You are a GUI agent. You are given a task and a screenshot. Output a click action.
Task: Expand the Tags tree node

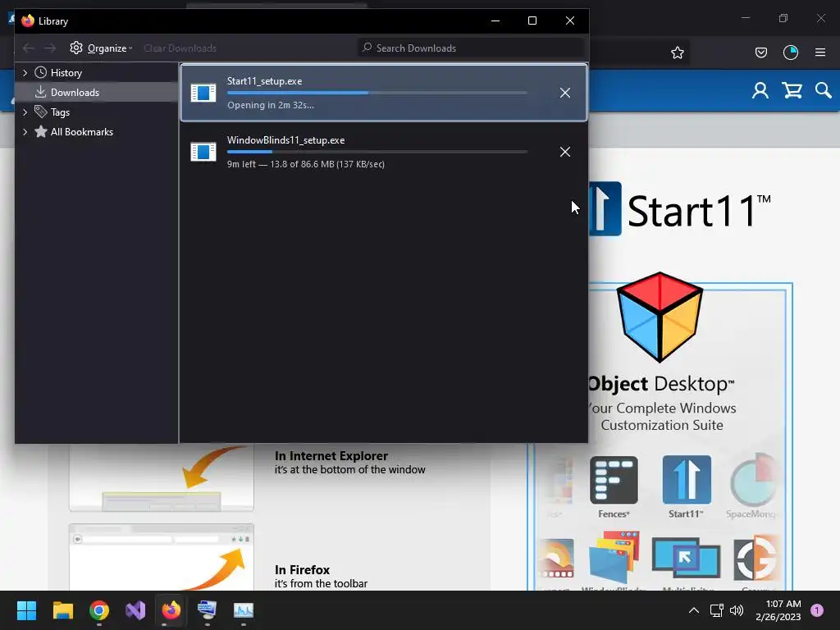(25, 112)
